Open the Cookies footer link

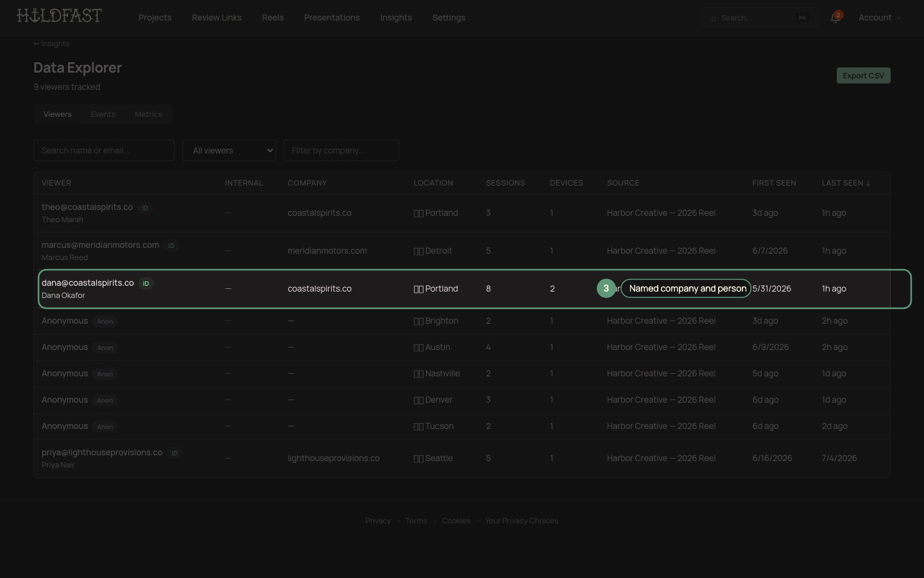(x=456, y=521)
